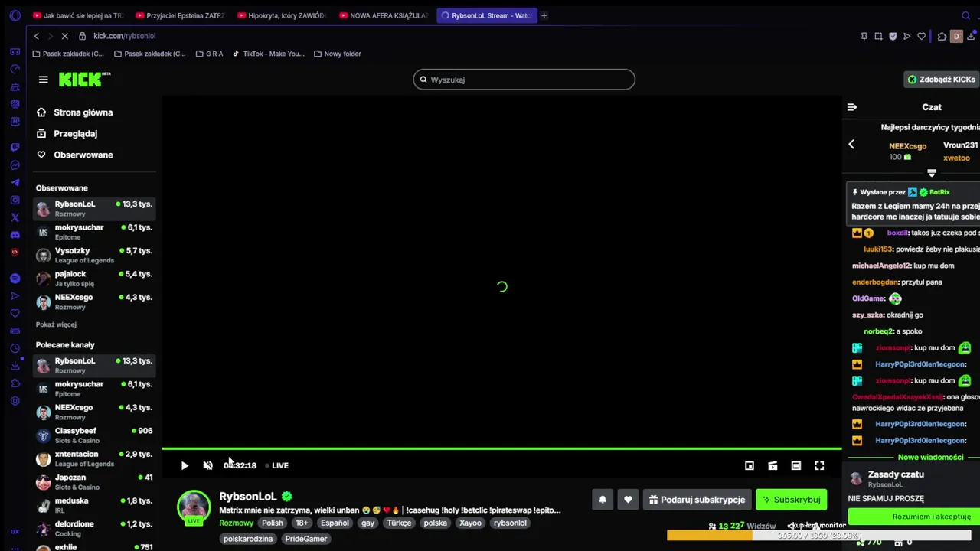Viewport: 980px width, 551px height.
Task: Go back to previous page
Action: point(36,36)
